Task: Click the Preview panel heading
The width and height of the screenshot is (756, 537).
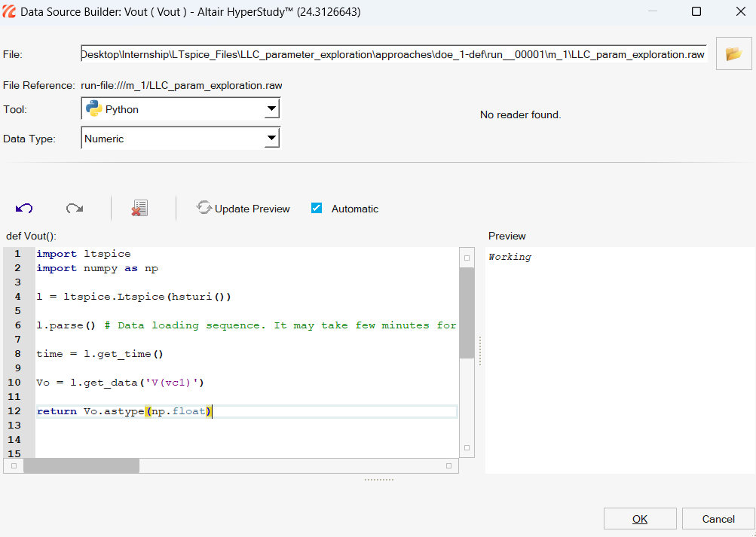Action: [507, 236]
